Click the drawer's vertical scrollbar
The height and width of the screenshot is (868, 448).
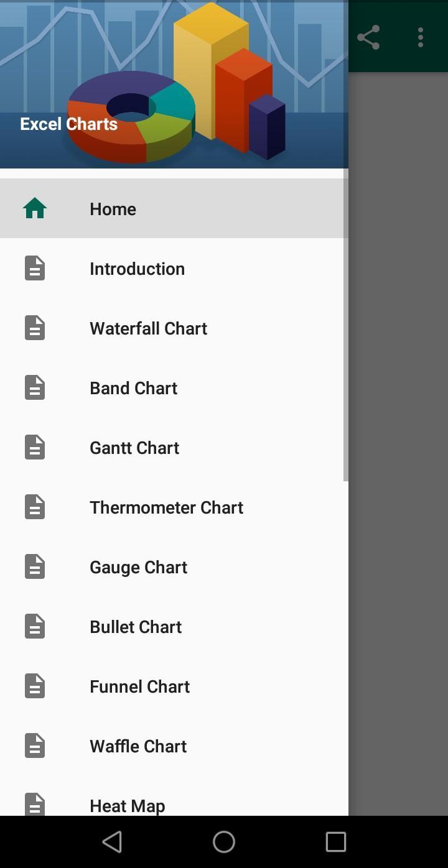coord(345,330)
